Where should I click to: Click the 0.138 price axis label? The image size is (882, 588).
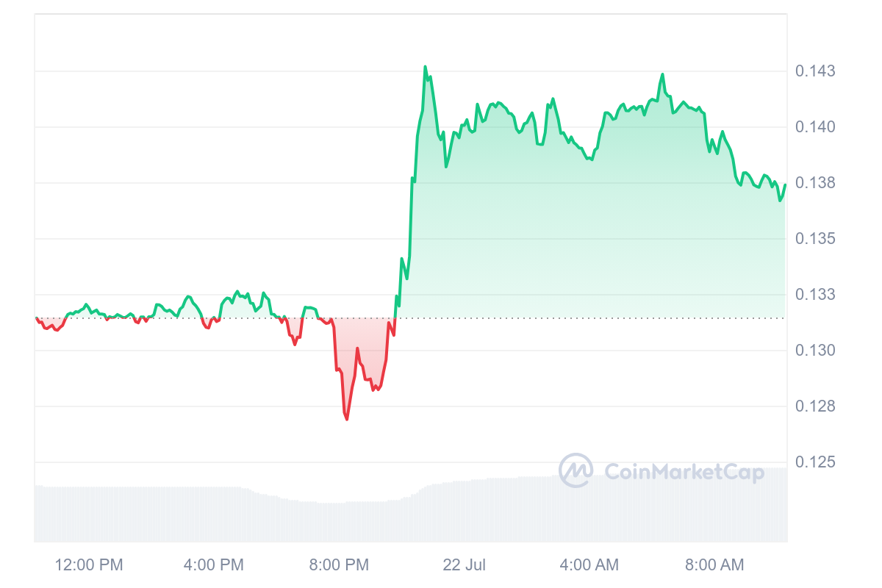[x=815, y=183]
